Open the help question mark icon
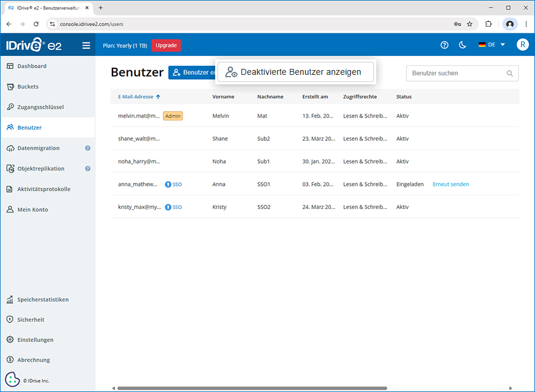Viewport: 535px width, 392px height. coord(444,45)
